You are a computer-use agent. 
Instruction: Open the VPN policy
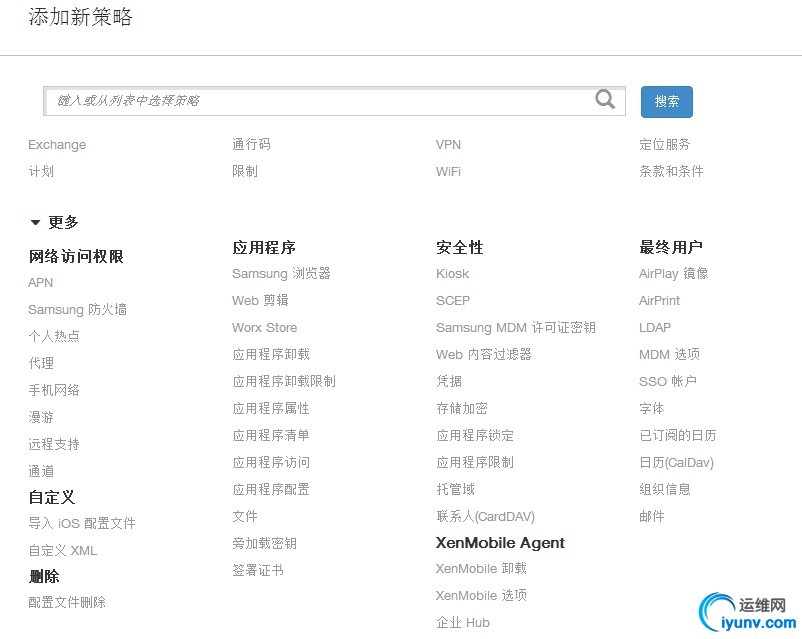(x=449, y=145)
